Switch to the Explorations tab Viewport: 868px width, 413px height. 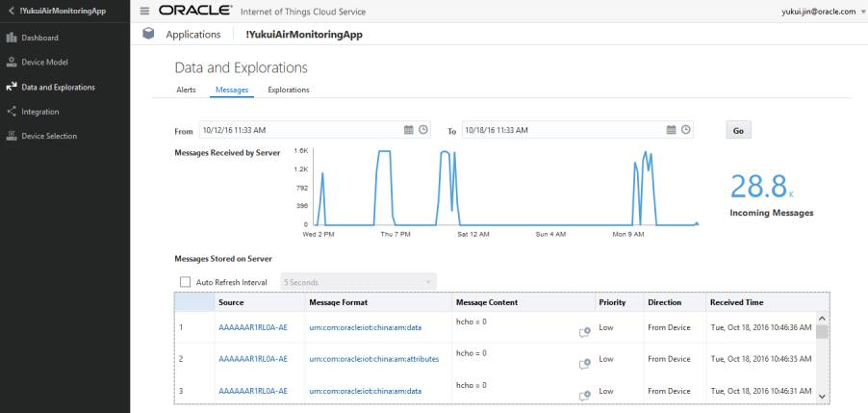tap(288, 90)
